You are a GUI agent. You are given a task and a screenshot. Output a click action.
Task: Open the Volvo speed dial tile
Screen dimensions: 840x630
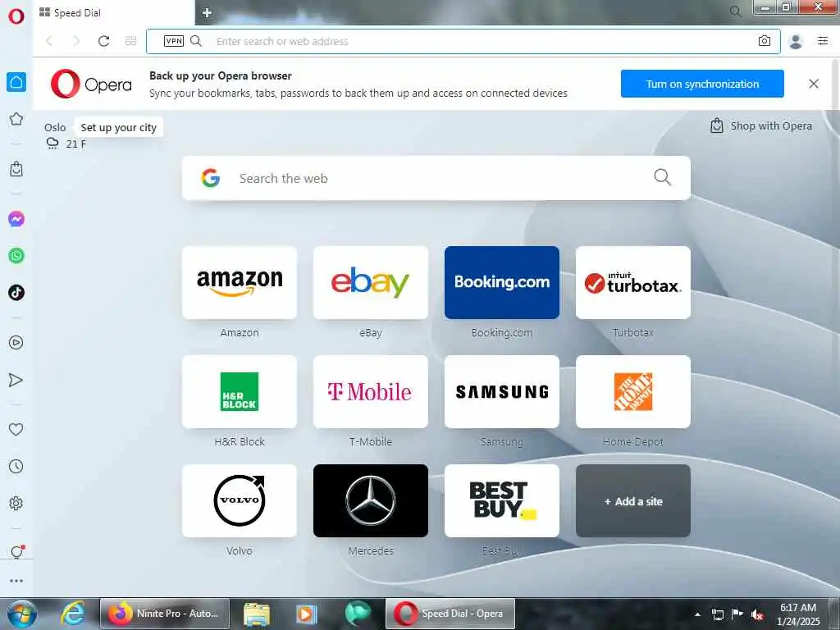click(240, 501)
